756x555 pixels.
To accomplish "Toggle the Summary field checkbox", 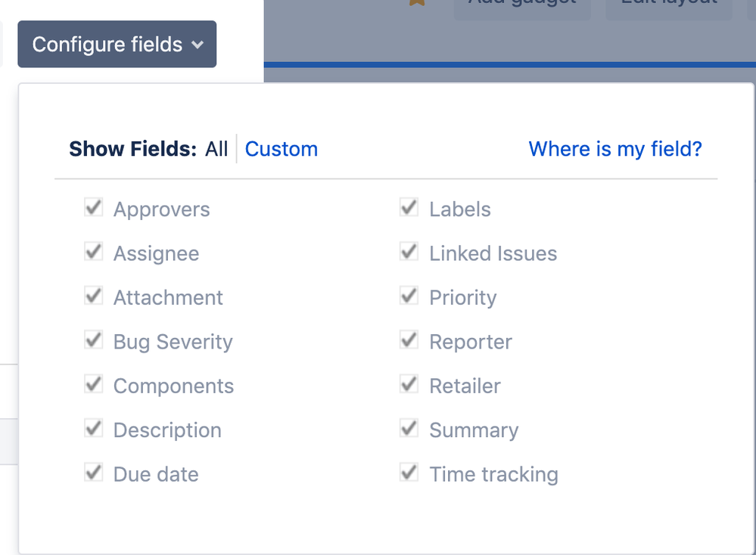I will tap(409, 429).
